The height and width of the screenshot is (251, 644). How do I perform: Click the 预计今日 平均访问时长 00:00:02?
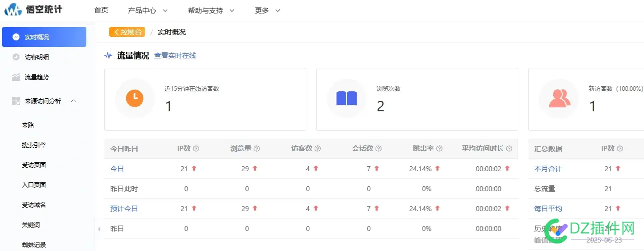coord(488,209)
